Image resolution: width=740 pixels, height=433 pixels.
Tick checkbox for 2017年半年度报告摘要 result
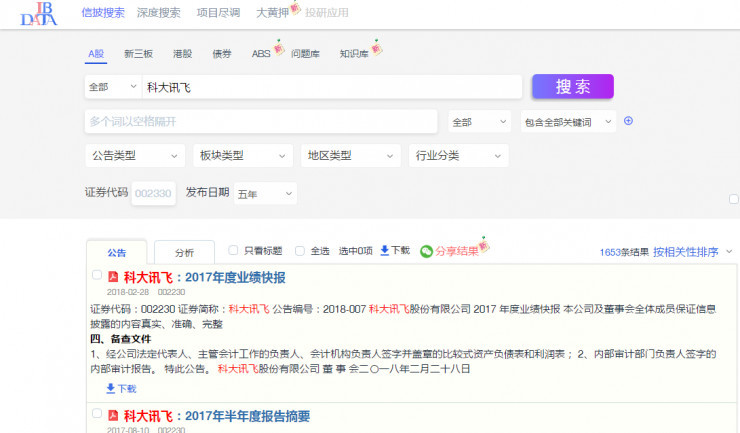[x=97, y=413]
